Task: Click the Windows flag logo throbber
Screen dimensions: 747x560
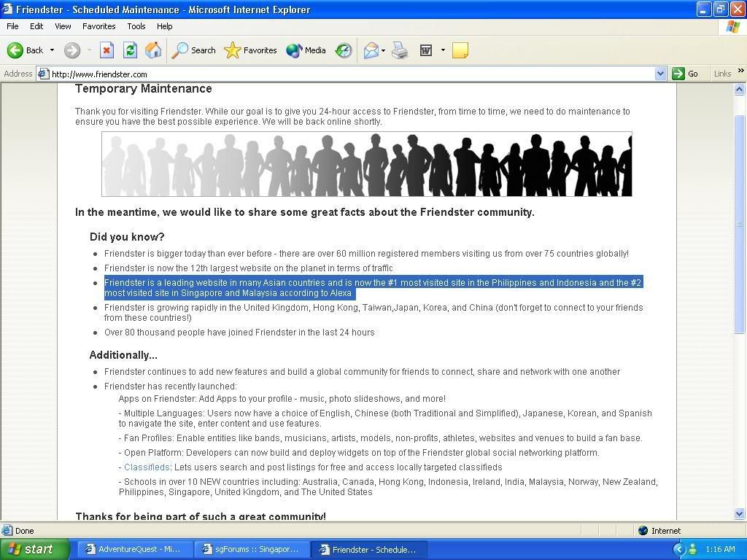Action: click(732, 27)
